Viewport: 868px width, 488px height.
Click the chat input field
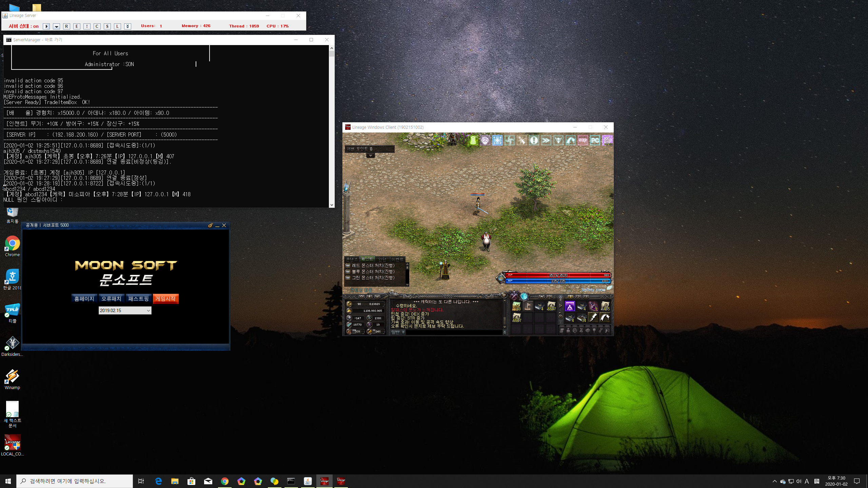point(454,332)
